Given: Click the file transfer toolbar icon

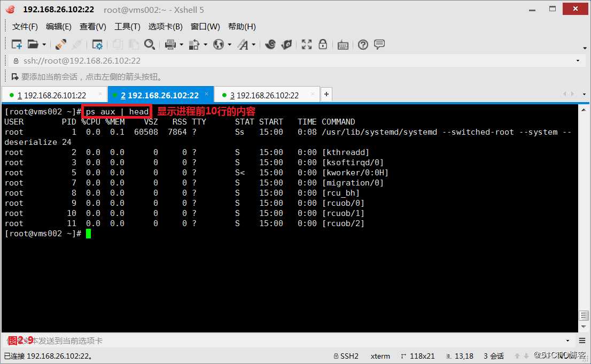Looking at the screenshot, I should pos(194,44).
